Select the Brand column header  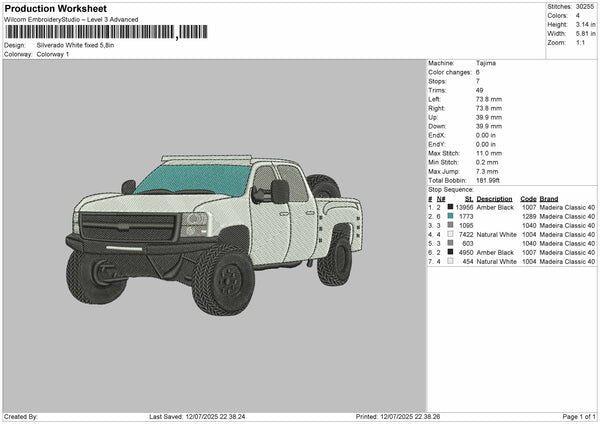point(552,198)
